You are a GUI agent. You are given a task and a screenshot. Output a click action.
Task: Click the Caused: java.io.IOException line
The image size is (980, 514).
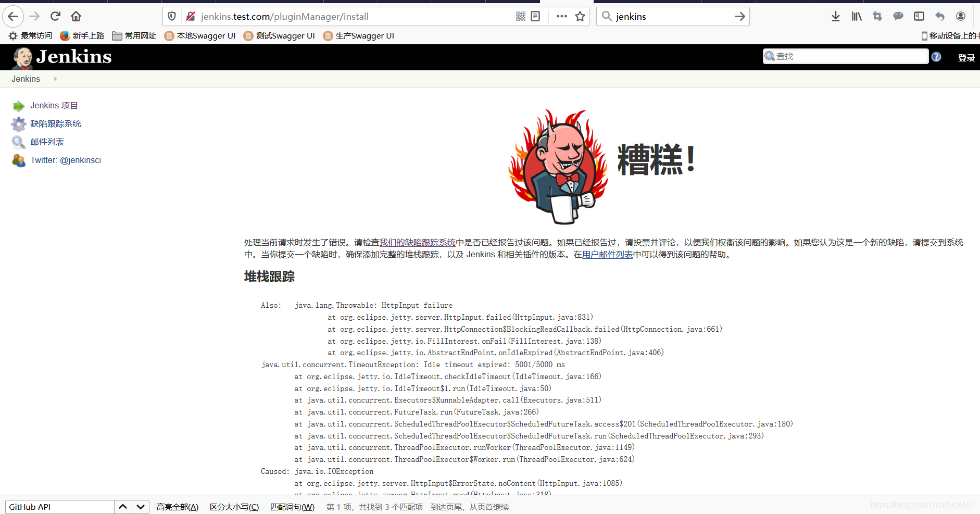click(317, 472)
